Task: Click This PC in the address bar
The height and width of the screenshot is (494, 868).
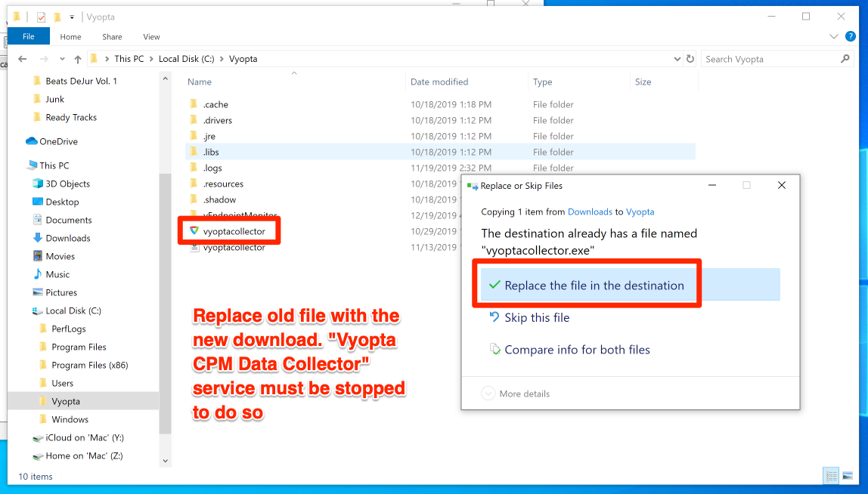Action: click(129, 59)
